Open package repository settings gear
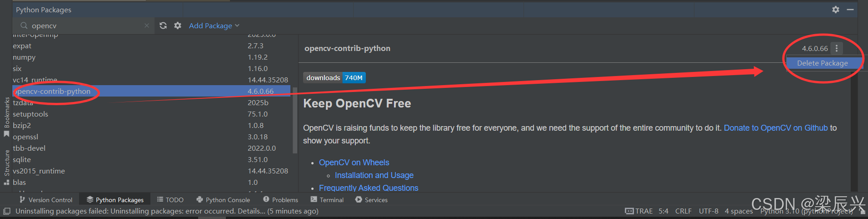The image size is (868, 219). pos(178,25)
